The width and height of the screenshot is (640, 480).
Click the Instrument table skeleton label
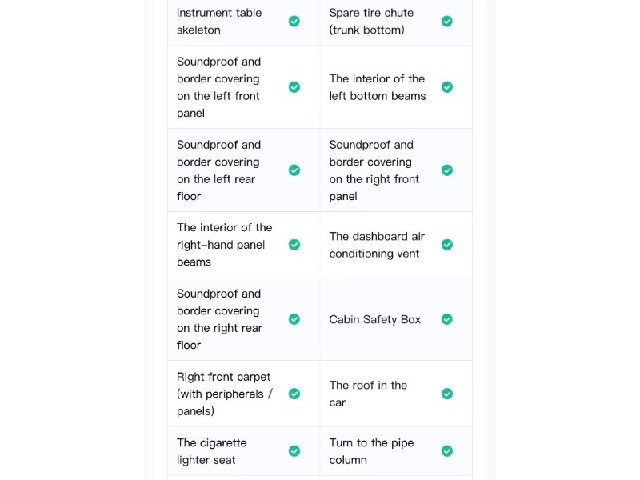click(220, 21)
